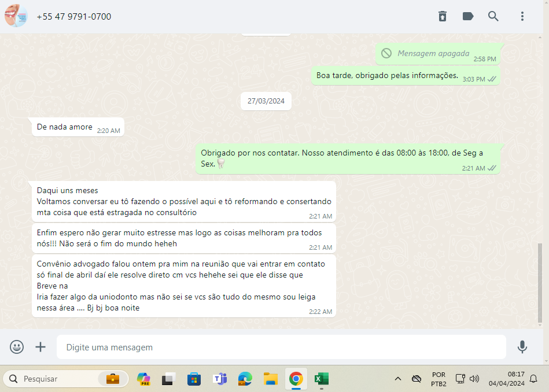549x392 pixels.
Task: Open Microsoft Teams from taskbar
Action: tap(220, 379)
